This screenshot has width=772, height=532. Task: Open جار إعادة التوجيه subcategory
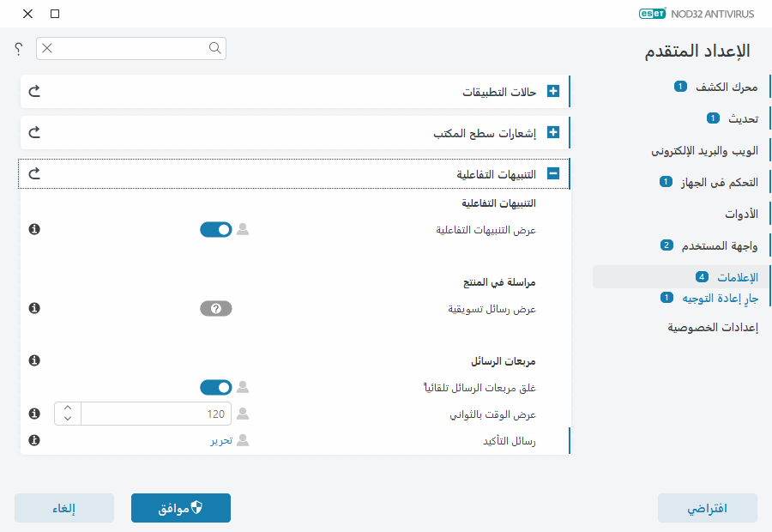720,298
